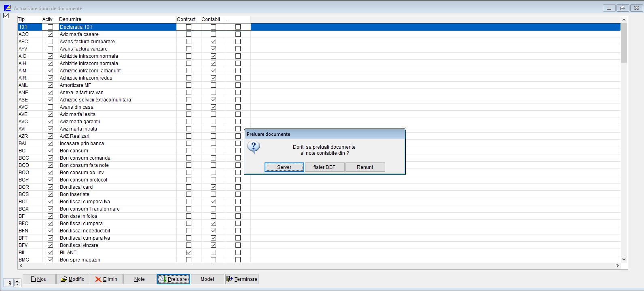Image resolution: width=644 pixels, height=291 pixels.
Task: Click the restore window button
Action: pyautogui.click(x=623, y=8)
